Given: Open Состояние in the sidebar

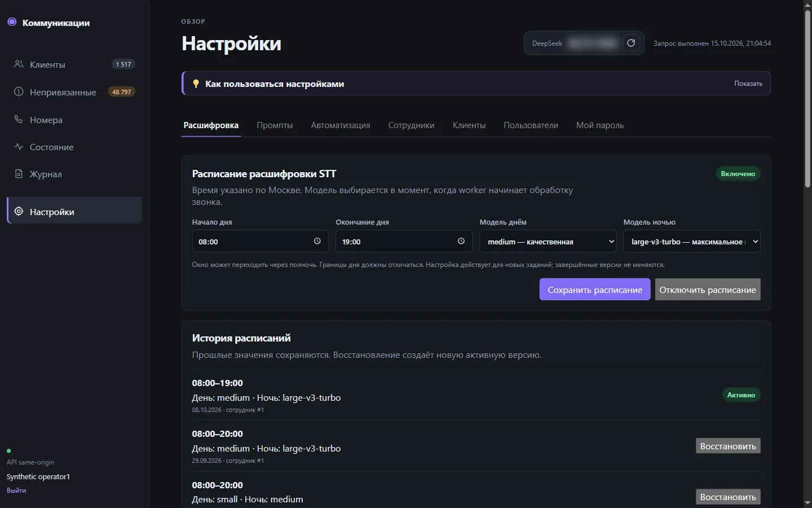Looking at the screenshot, I should coord(74,147).
